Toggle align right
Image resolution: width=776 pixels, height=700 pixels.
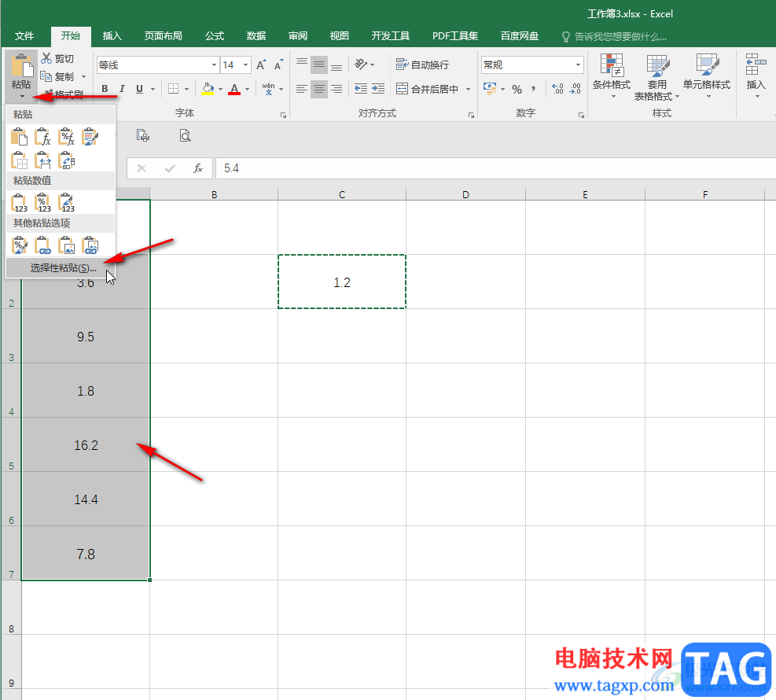point(337,89)
